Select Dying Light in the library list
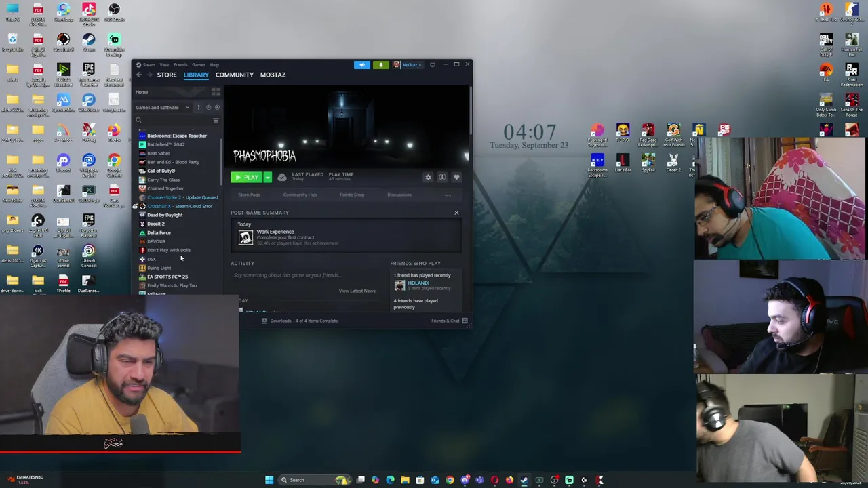 tap(159, 268)
